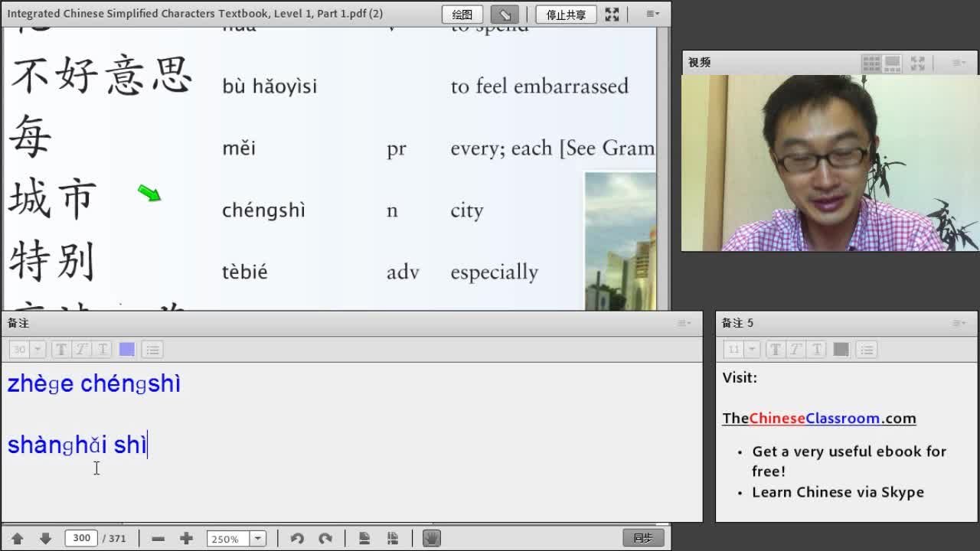Rotate document counterclockwise
980x551 pixels.
297,539
